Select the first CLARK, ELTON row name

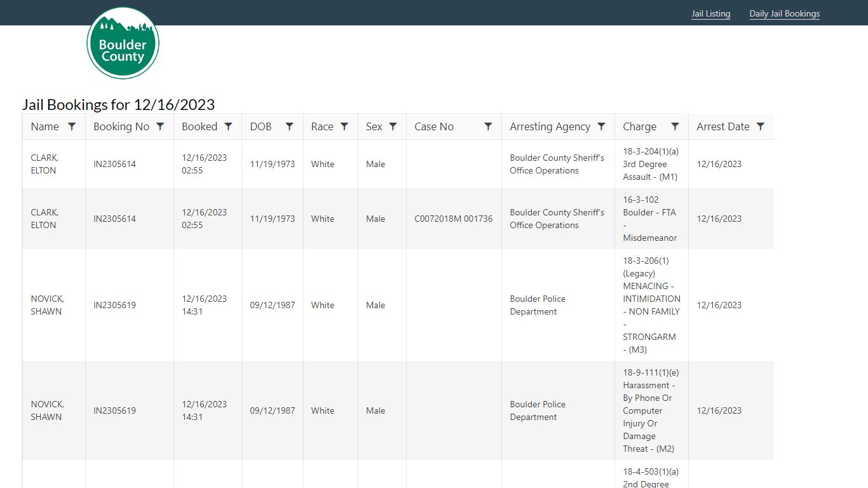(44, 164)
